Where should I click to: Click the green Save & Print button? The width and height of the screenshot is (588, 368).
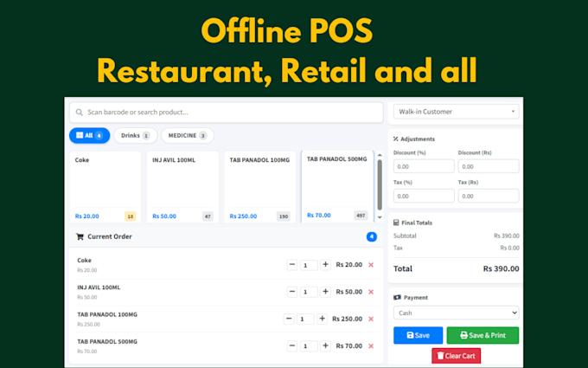pos(483,335)
